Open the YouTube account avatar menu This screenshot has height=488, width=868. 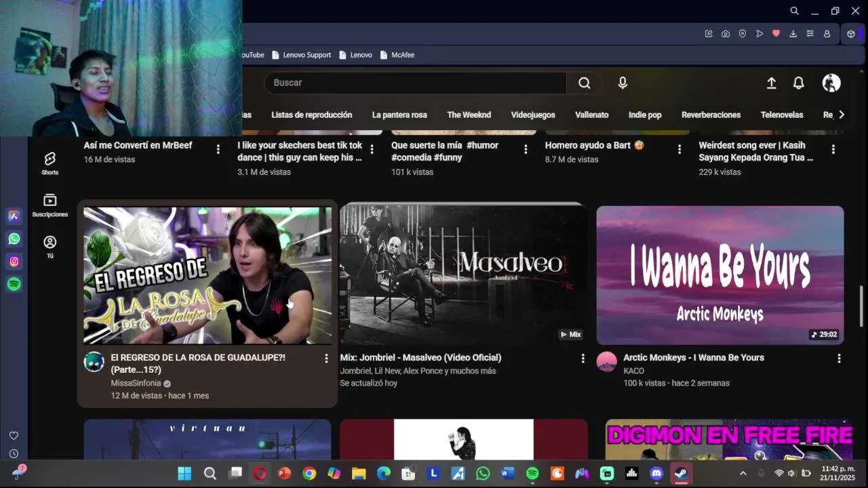(831, 83)
